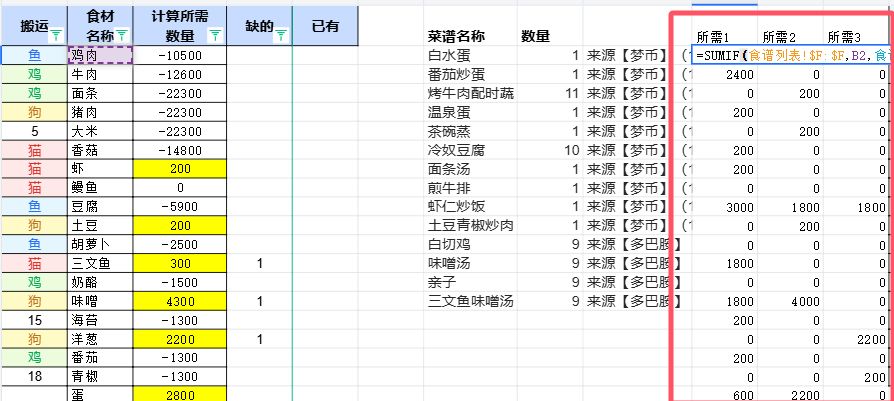Click the 3000 value under 所需1

click(x=725, y=206)
